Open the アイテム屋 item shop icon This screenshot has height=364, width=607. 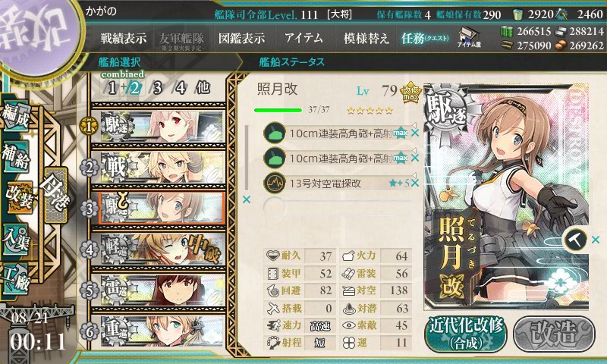click(469, 37)
